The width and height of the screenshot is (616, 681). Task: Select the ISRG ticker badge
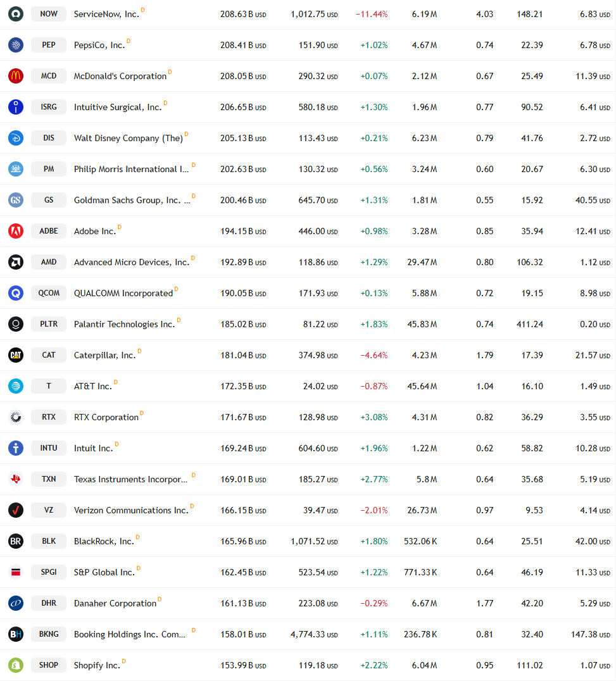point(49,107)
